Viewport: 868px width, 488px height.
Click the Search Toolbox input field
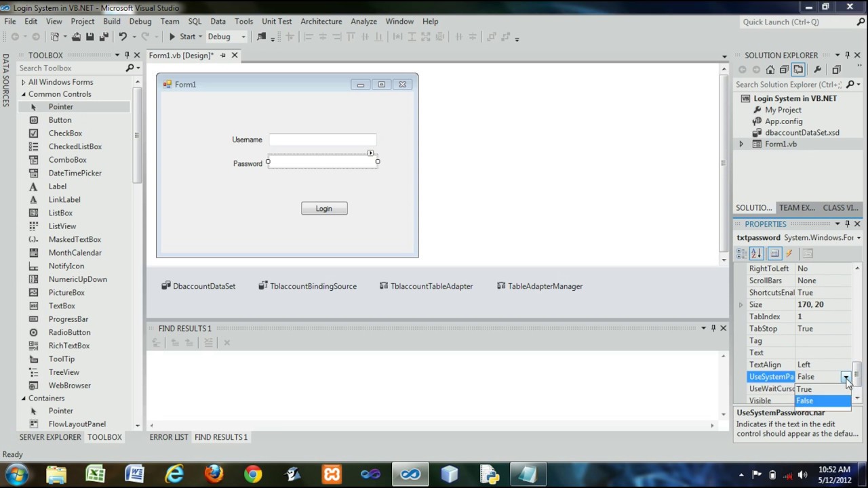(71, 68)
